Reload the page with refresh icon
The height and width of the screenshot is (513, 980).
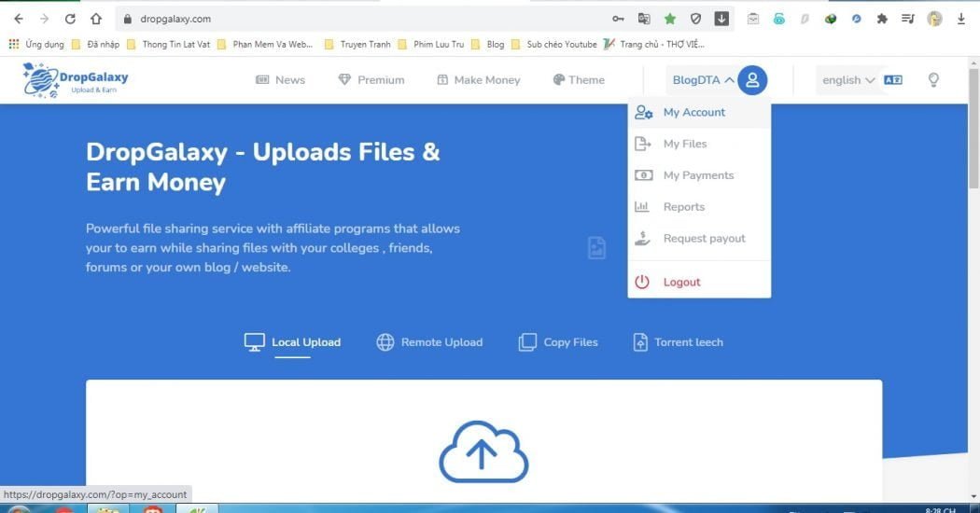tap(70, 19)
